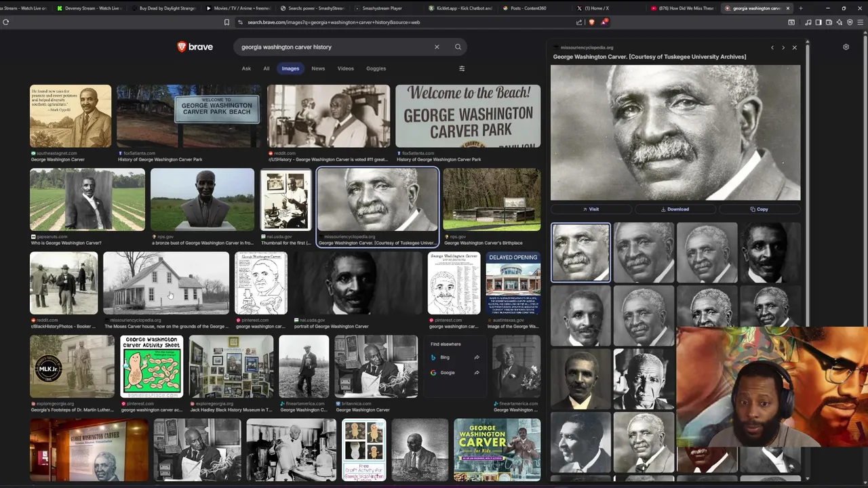Viewport: 868px width, 488px height.
Task: Open the Moses Carver house thumbnail
Action: pyautogui.click(x=166, y=283)
